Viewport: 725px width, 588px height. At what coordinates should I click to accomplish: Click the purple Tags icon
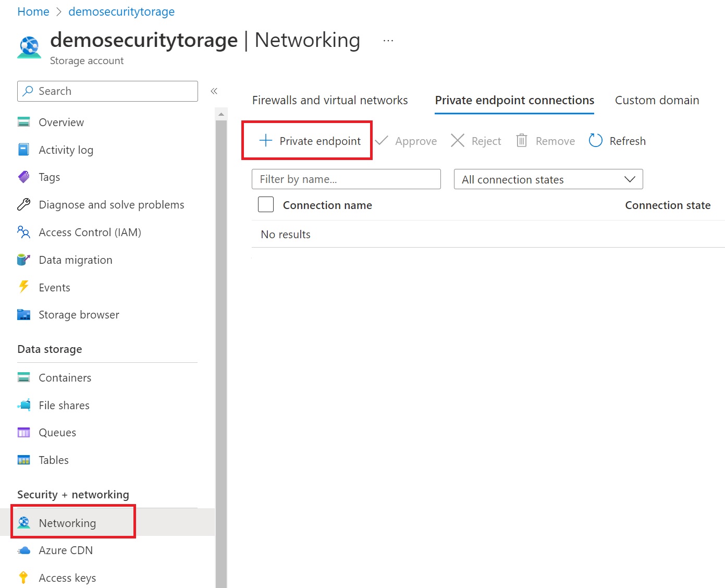click(24, 177)
